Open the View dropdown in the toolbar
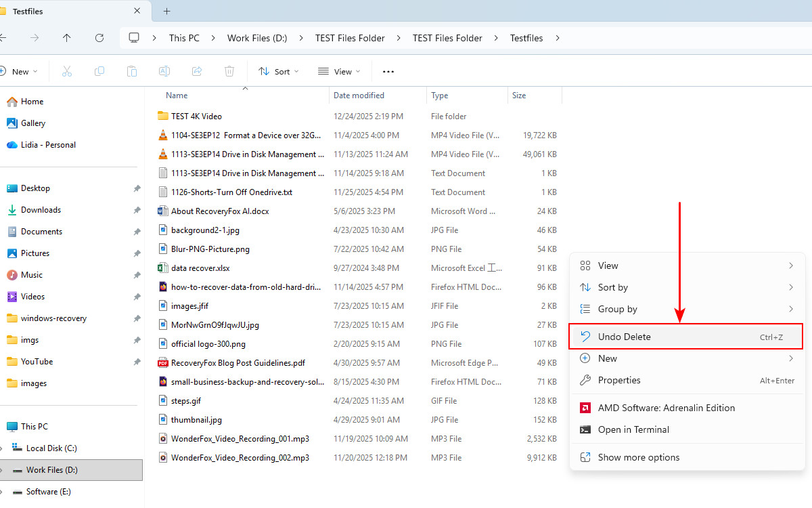The width and height of the screenshot is (812, 508). coord(339,70)
